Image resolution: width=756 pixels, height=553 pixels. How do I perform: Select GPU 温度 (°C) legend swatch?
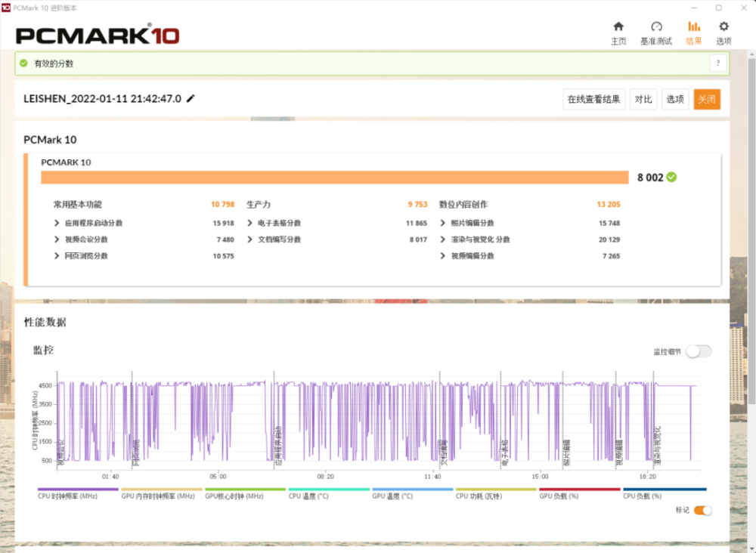[413, 490]
